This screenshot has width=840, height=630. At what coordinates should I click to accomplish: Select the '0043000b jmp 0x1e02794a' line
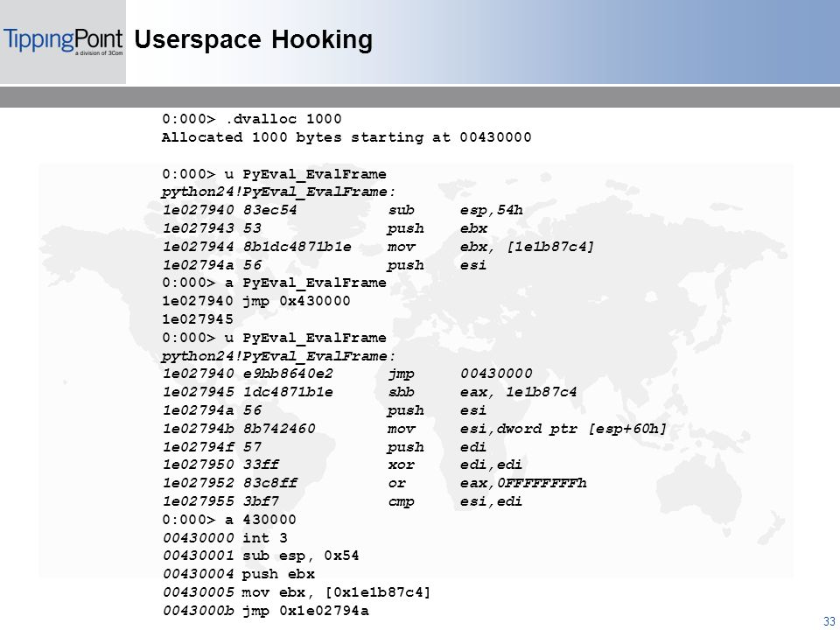[265, 611]
